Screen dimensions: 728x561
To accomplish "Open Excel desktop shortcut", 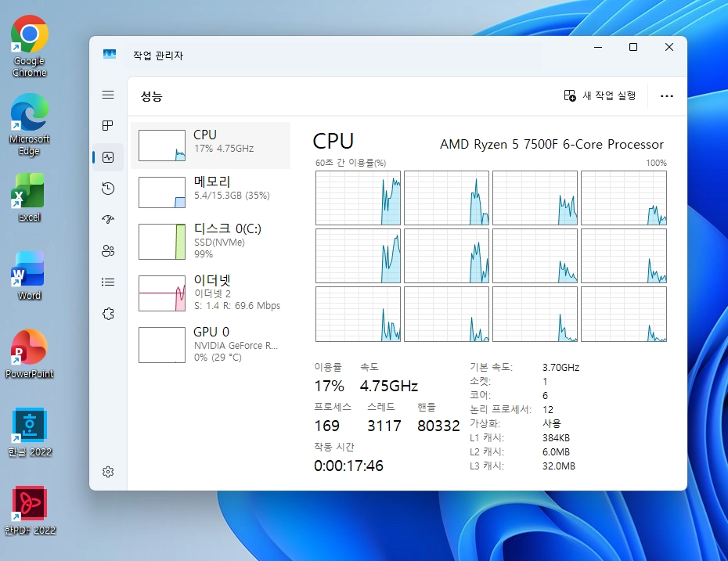I will [29, 198].
